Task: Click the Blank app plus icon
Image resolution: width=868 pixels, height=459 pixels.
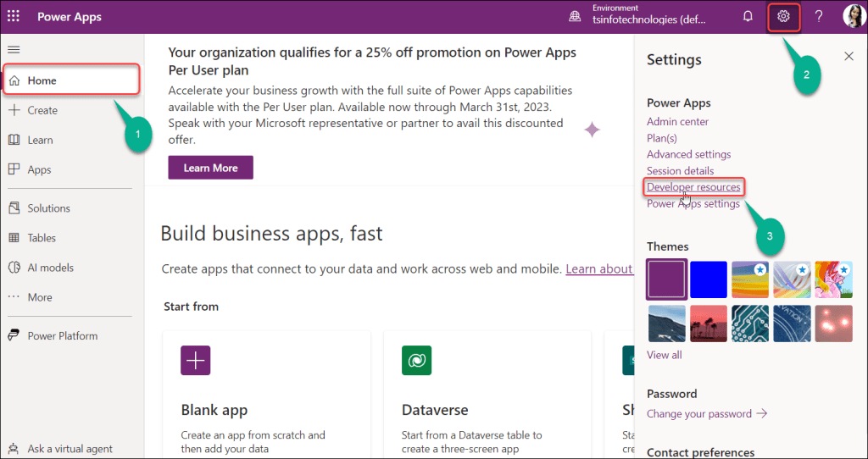Action: [x=196, y=361]
